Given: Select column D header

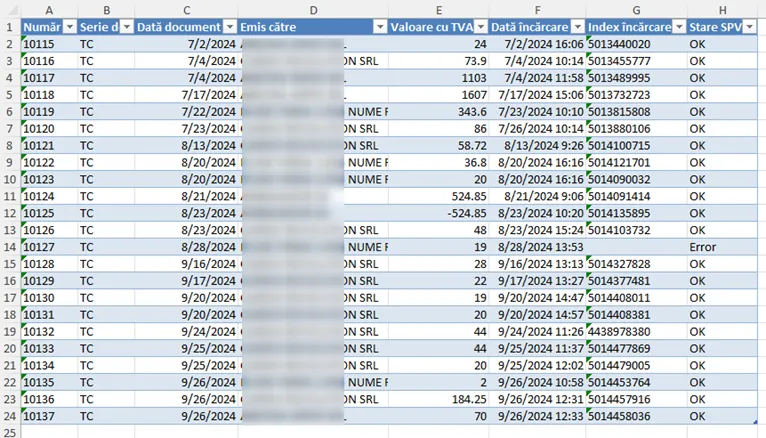Looking at the screenshot, I should tap(313, 10).
